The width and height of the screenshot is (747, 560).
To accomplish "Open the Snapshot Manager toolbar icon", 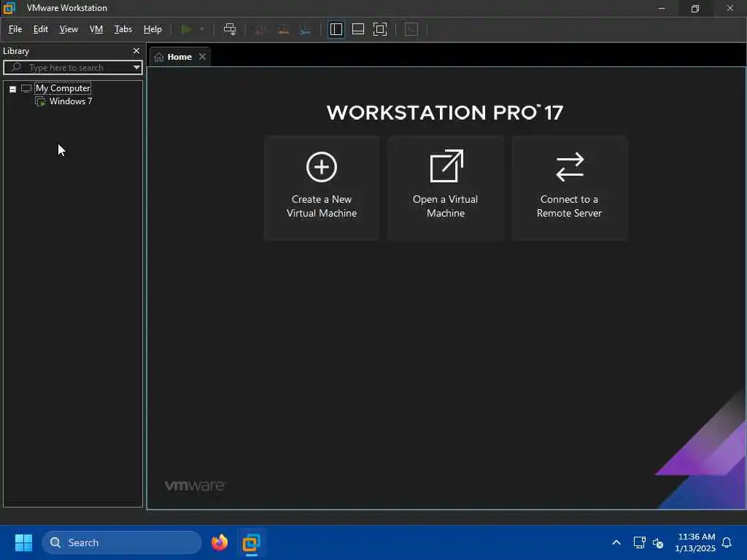I will (x=306, y=29).
